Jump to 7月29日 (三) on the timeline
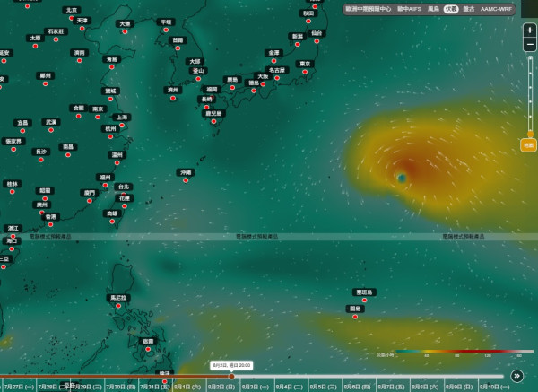Image resolution: width=538 pixels, height=392 pixels. (87, 387)
